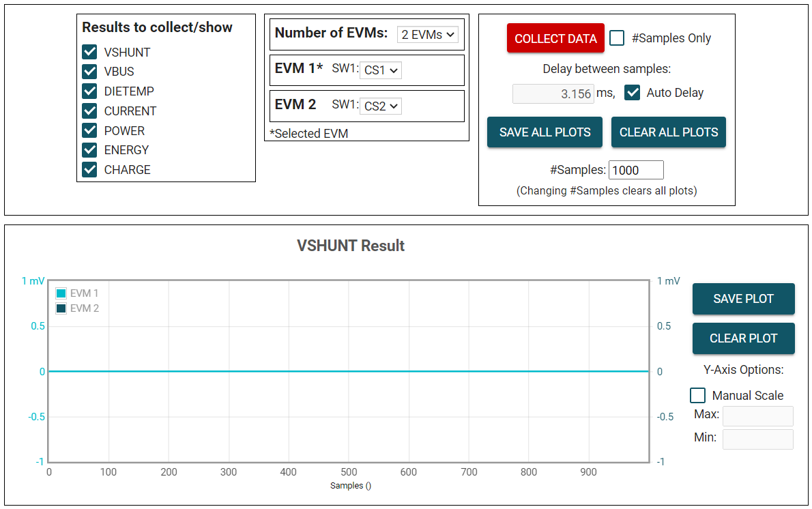
Task: Uncheck the ENERGY checkbox
Action: 89,150
